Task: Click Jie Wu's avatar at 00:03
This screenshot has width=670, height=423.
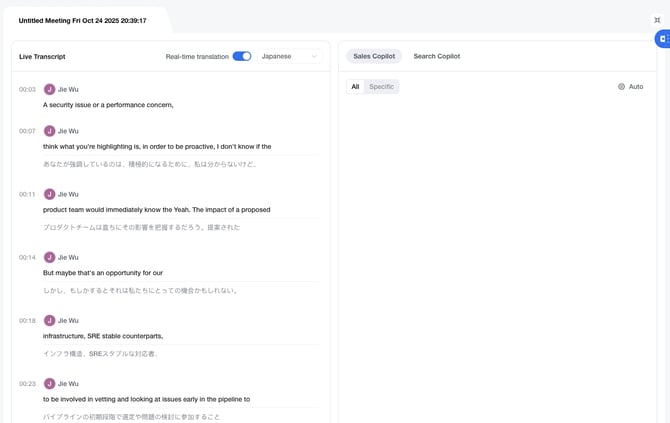Action: [x=49, y=89]
